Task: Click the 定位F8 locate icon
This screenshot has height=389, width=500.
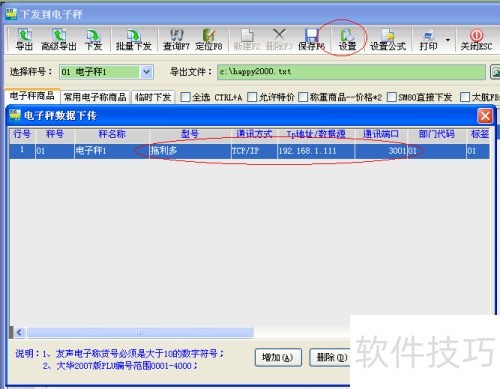Action: coord(209,40)
